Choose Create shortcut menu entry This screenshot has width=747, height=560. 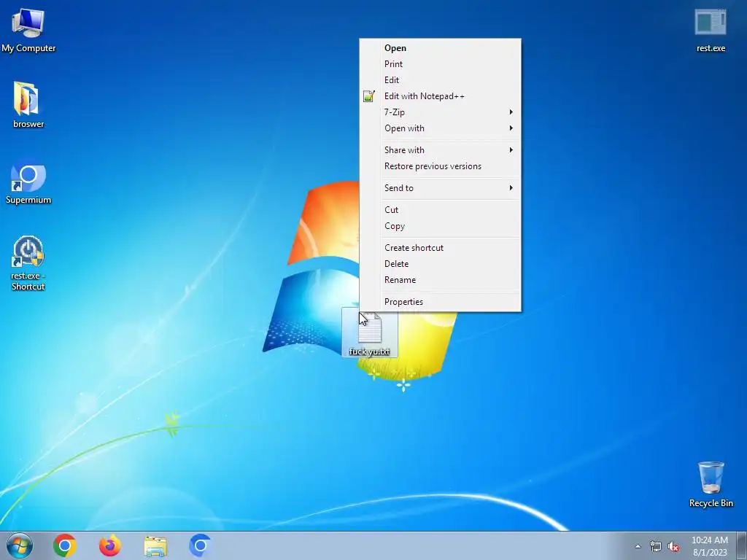440,248
